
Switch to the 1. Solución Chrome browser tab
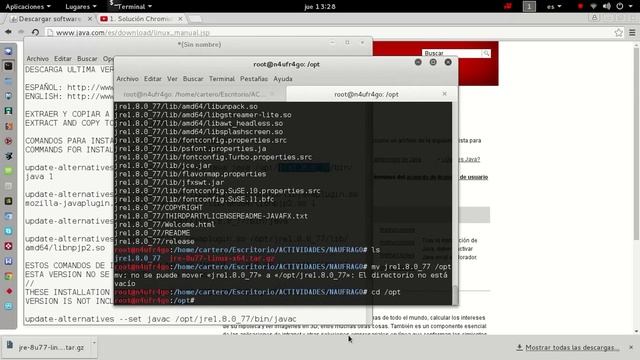pos(140,19)
